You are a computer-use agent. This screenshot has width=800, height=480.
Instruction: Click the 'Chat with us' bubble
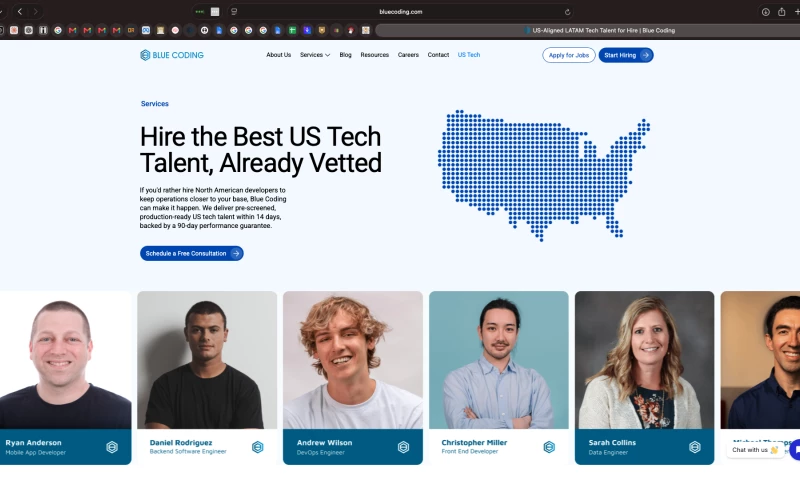click(x=755, y=450)
